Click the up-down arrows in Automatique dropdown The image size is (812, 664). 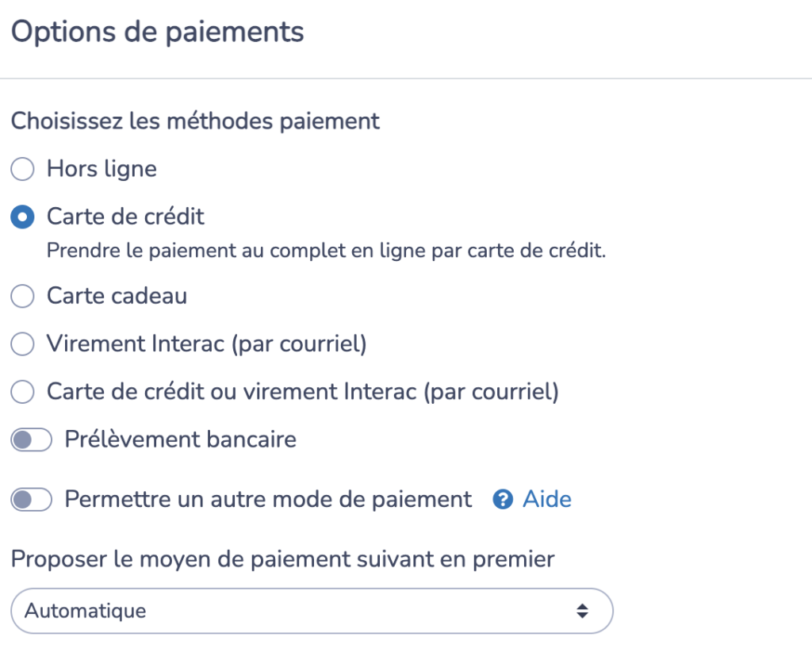[x=582, y=611]
